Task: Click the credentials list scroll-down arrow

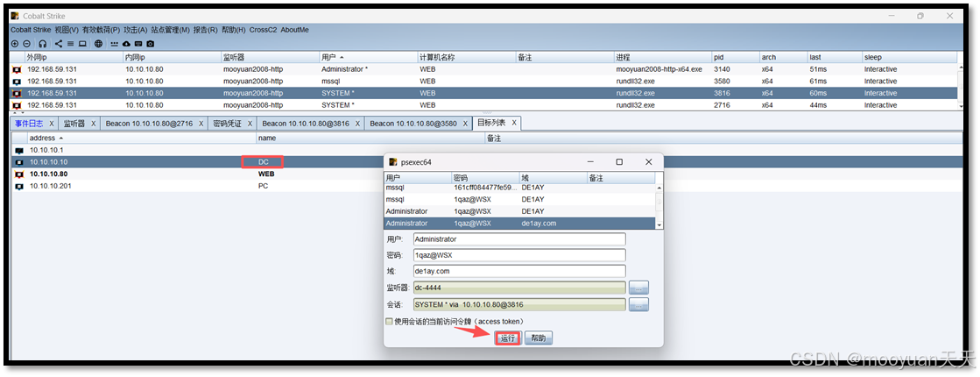Action: (x=659, y=224)
